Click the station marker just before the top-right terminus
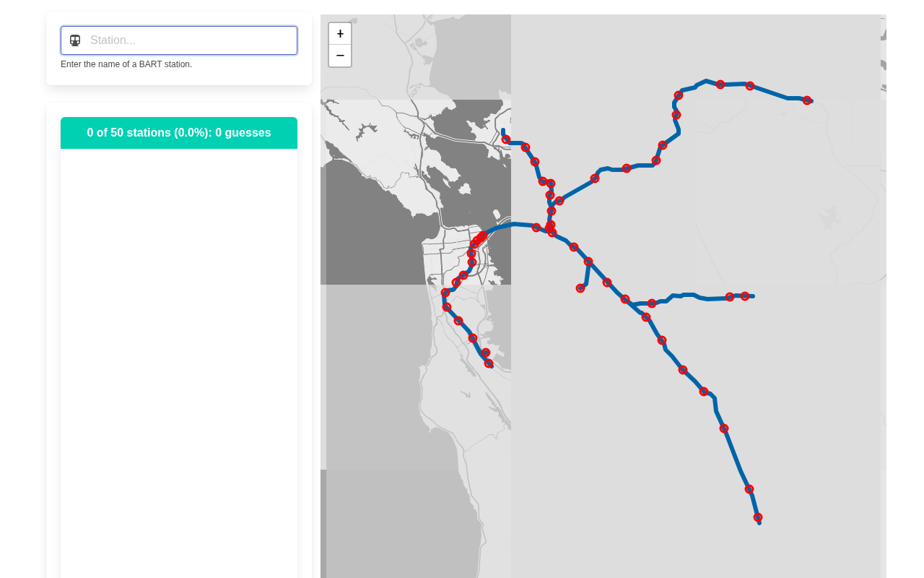The width and height of the screenshot is (924, 578). coord(750,86)
